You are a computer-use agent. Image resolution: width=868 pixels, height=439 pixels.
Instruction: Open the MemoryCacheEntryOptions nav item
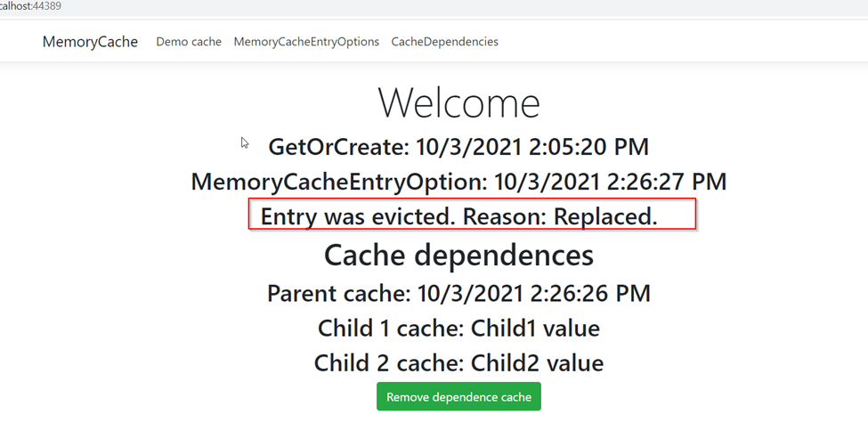click(306, 42)
